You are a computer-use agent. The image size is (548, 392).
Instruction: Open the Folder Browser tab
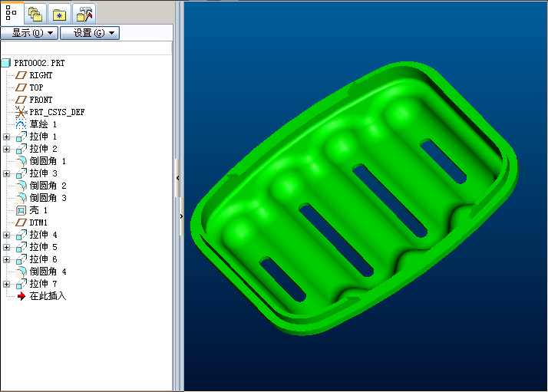tap(59, 15)
